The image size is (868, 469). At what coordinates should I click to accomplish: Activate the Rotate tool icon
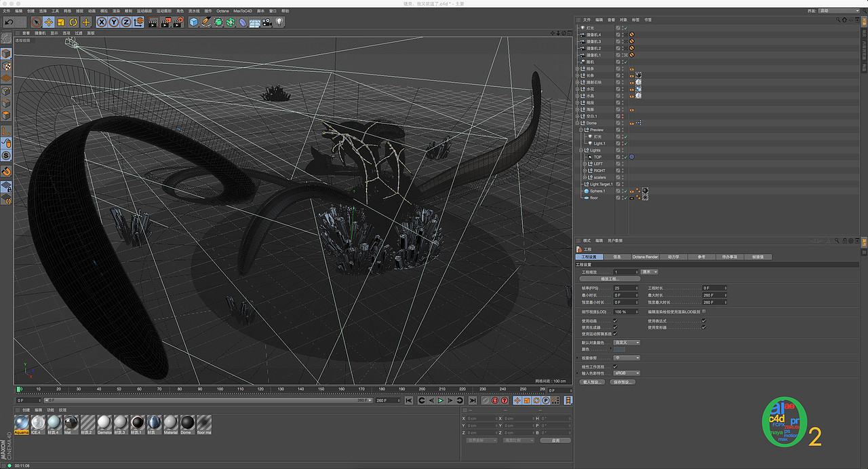73,22
